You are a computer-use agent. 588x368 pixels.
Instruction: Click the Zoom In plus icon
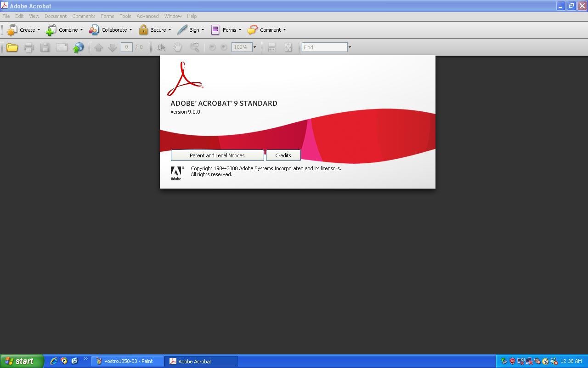[x=224, y=47]
